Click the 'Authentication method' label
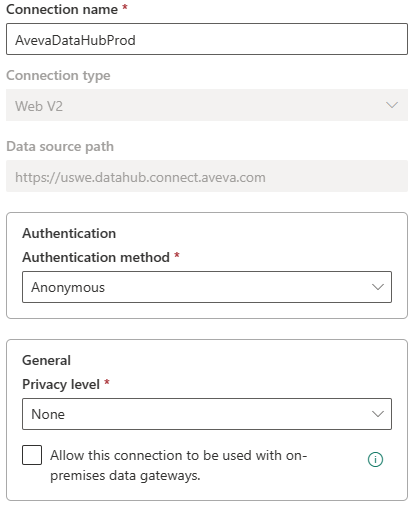The width and height of the screenshot is (413, 510). coord(96,257)
